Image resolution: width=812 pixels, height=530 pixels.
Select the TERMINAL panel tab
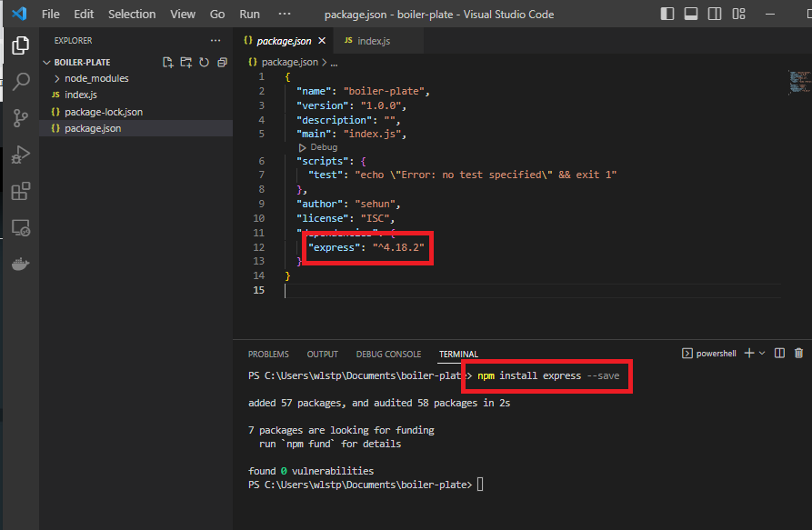click(458, 354)
